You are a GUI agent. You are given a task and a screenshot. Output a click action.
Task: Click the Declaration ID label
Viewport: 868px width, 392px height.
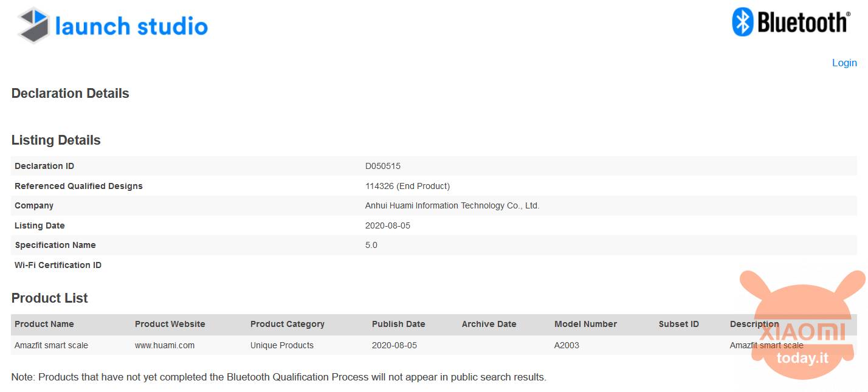tap(44, 166)
